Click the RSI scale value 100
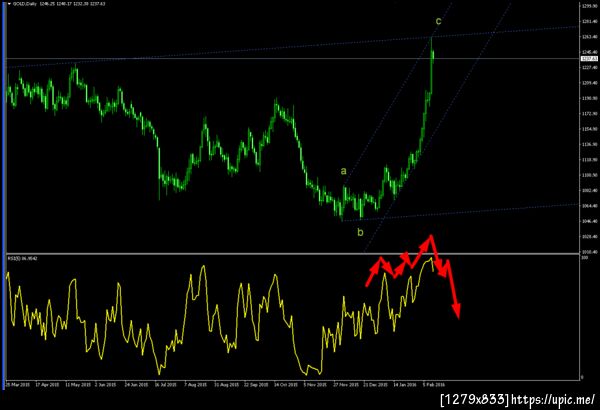 click(x=585, y=258)
